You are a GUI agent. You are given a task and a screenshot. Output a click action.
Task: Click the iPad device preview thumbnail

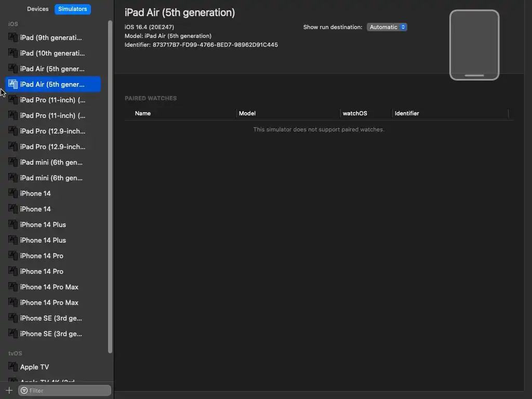point(474,45)
